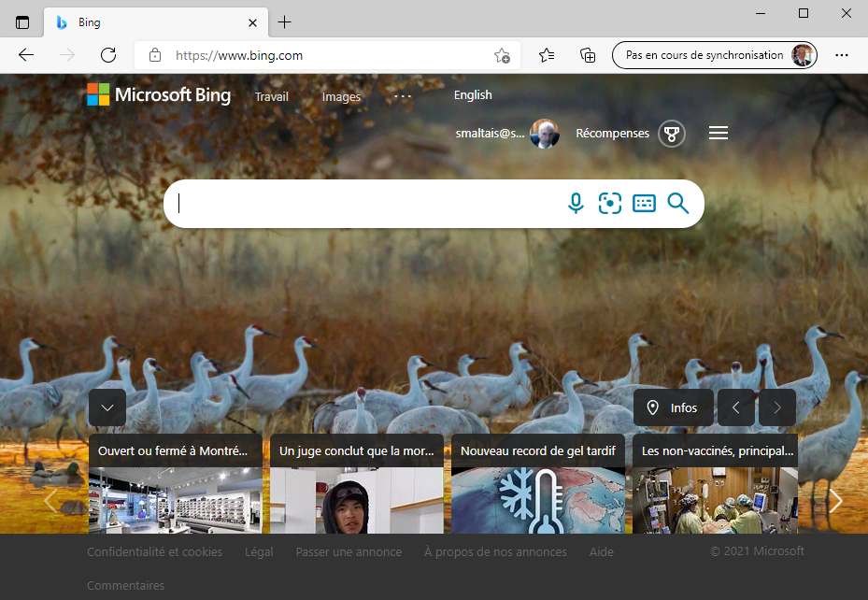Show previous background image arrow
Viewport: 868px width, 600px height.
pos(736,407)
